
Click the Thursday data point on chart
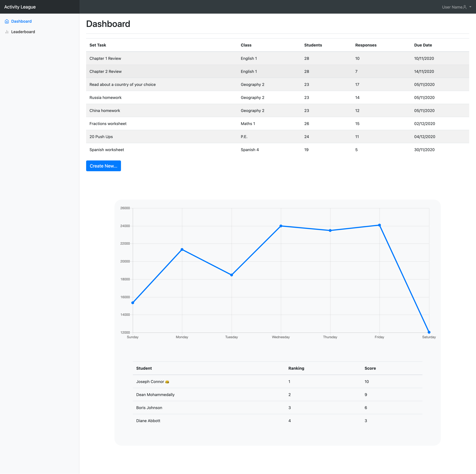point(330,230)
